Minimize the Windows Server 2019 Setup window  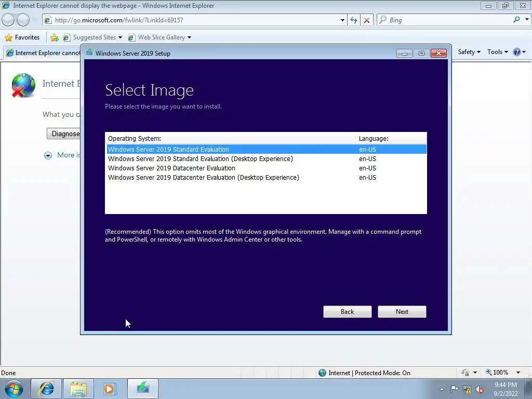[404, 54]
